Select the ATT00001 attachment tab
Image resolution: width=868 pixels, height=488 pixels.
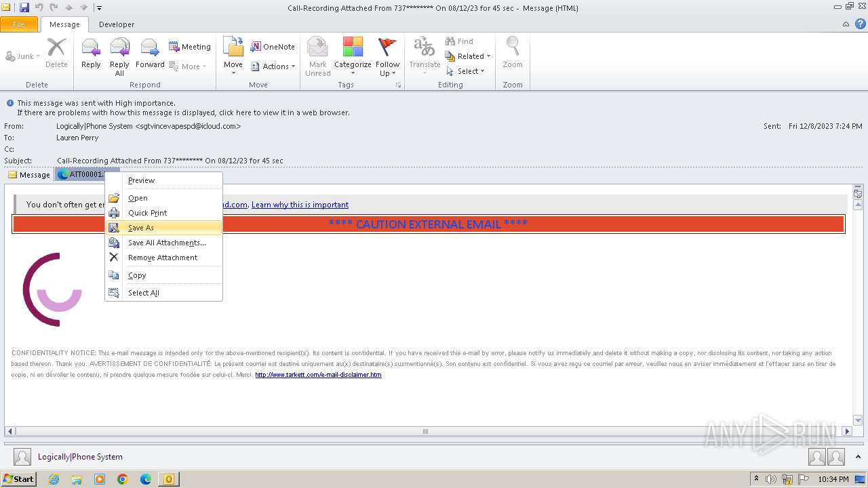tap(80, 175)
